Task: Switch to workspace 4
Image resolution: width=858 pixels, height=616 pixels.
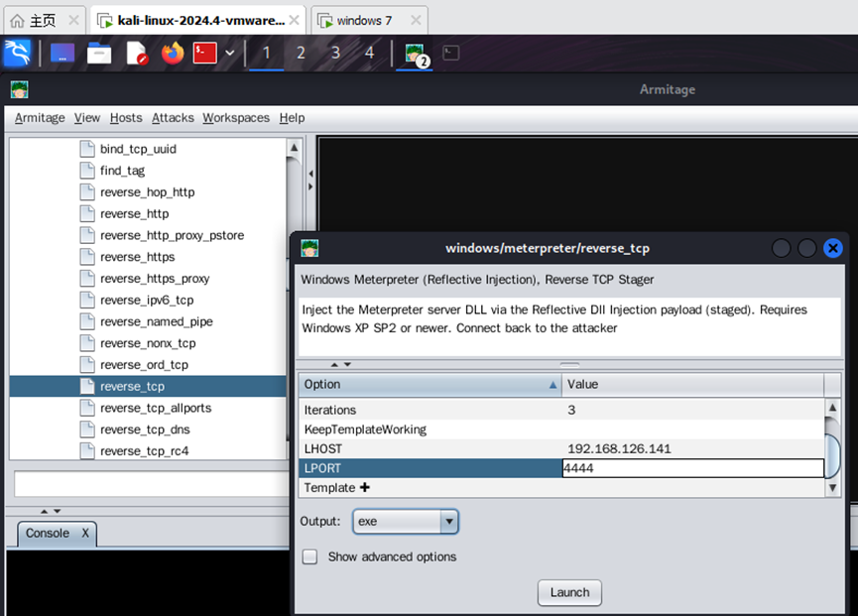Action: point(369,53)
